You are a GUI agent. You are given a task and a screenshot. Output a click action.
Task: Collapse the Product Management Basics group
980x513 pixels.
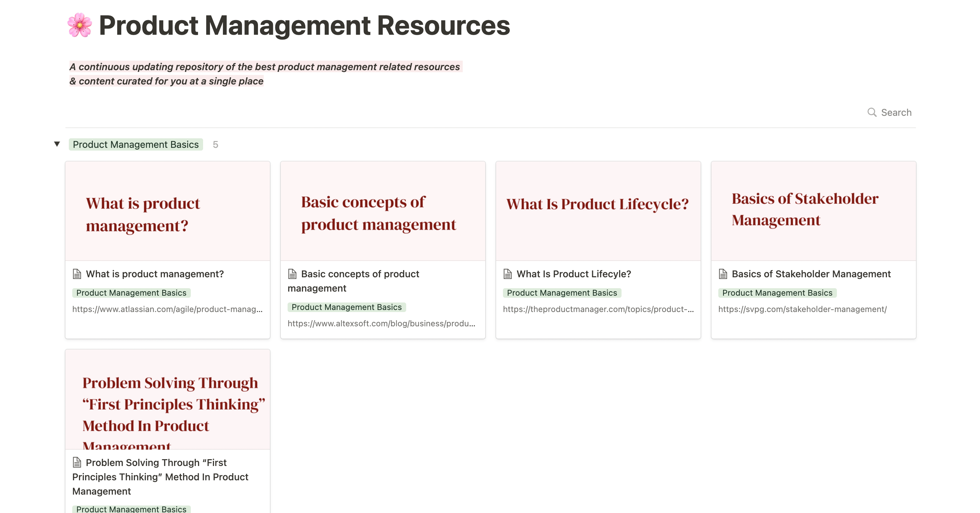pos(57,144)
